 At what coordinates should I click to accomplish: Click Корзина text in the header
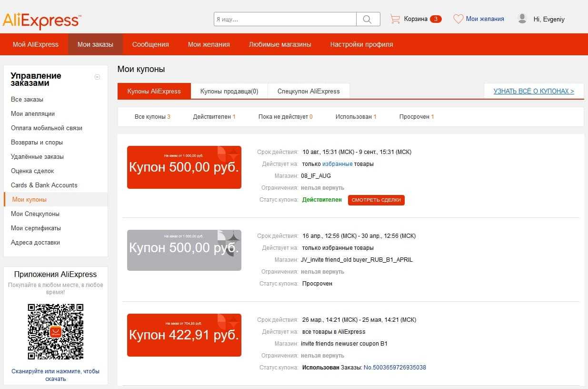416,19
